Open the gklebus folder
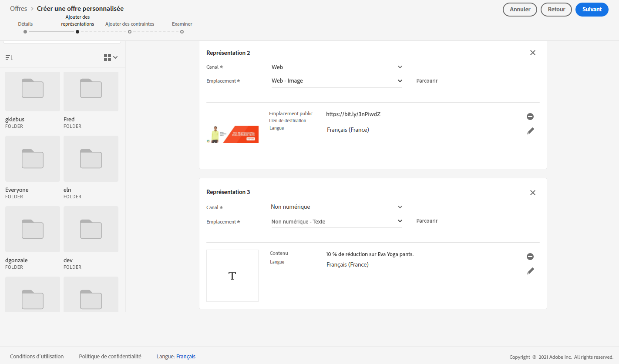Image resolution: width=619 pixels, height=364 pixels. [x=33, y=92]
